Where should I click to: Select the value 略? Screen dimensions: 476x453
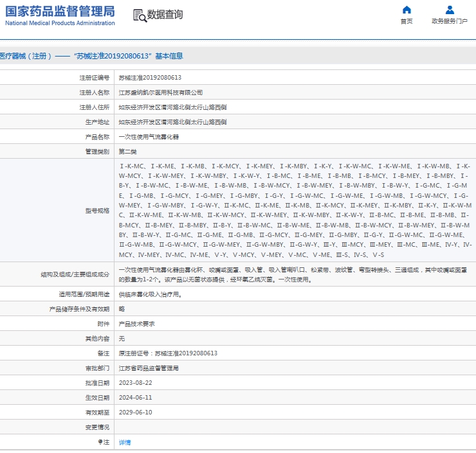click(x=122, y=309)
